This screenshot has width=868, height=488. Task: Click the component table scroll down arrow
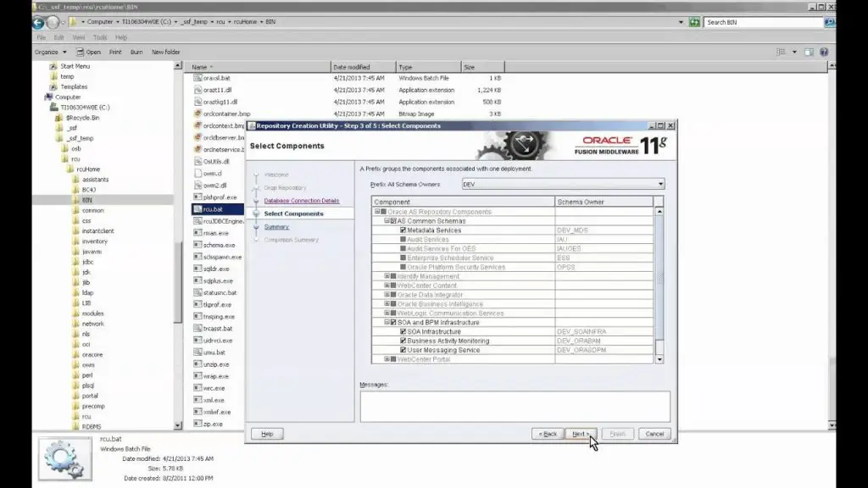pos(659,359)
